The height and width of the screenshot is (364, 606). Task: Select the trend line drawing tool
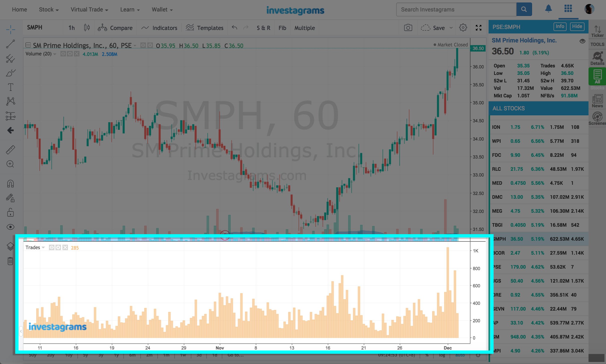tap(10, 44)
